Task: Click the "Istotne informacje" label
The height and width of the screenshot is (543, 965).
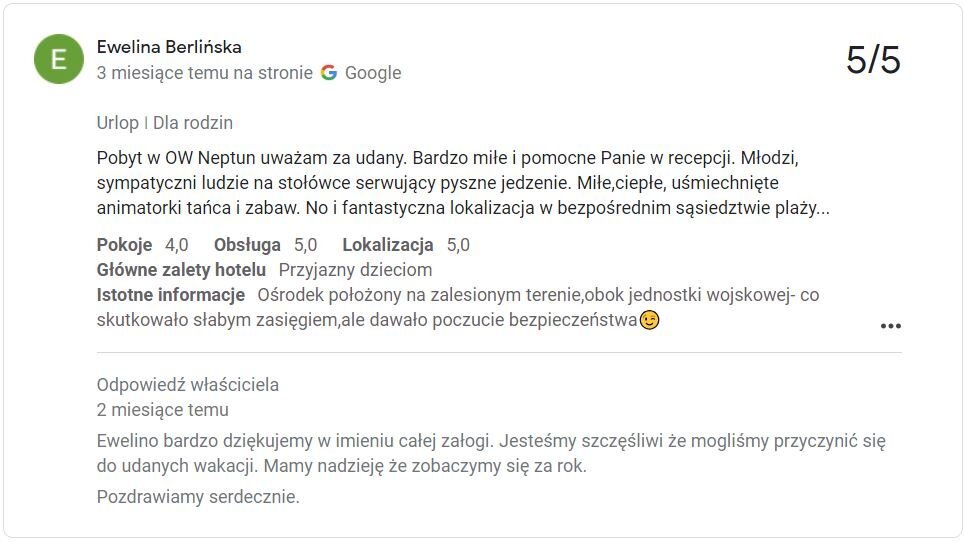Action: (x=171, y=295)
